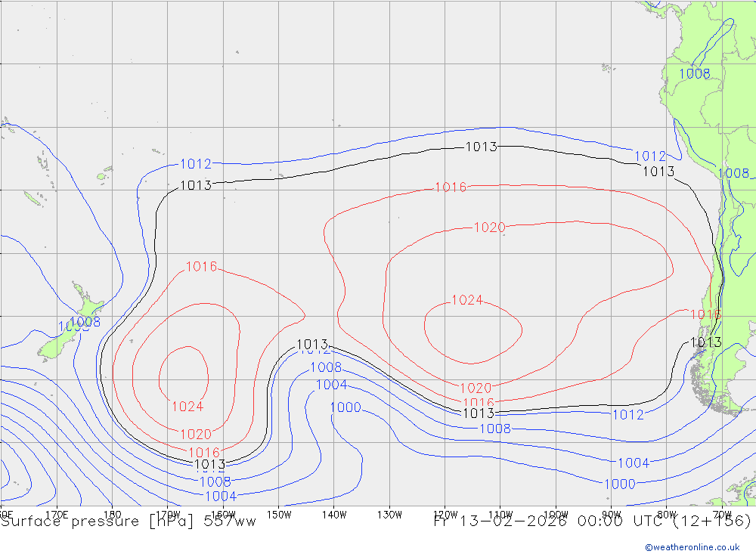Image resolution: width=756 pixels, height=554 pixels.
Task: Click the 1024 label in the high east of New Zealand
Action: click(x=187, y=407)
